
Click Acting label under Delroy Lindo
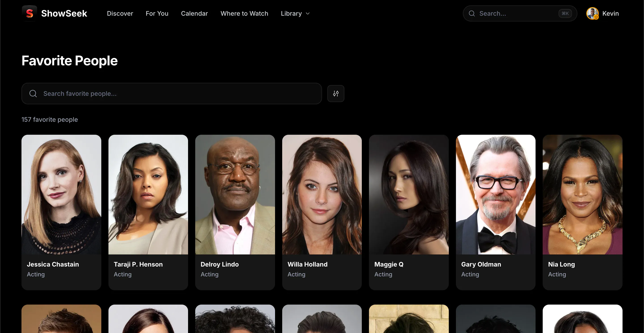pos(210,274)
